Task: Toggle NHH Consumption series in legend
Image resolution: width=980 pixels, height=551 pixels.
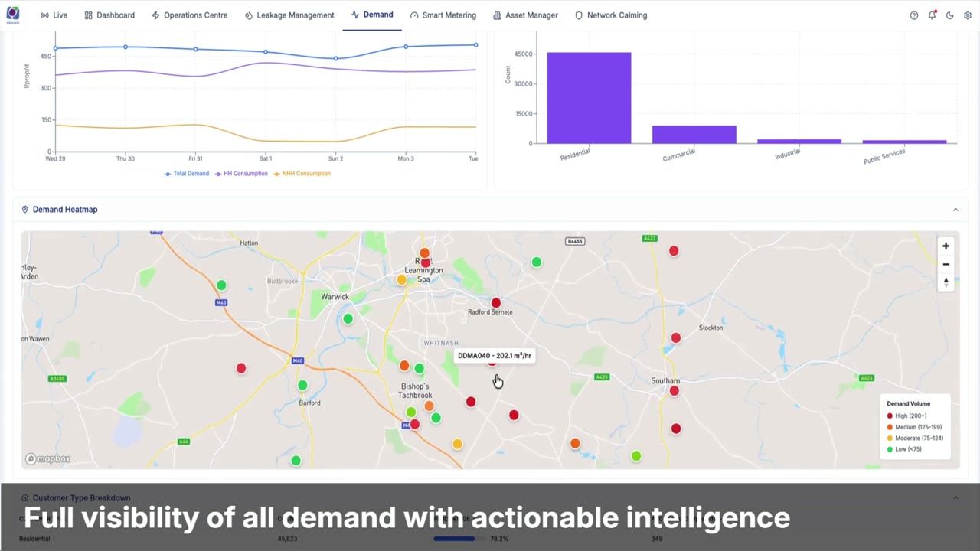Action: [302, 174]
